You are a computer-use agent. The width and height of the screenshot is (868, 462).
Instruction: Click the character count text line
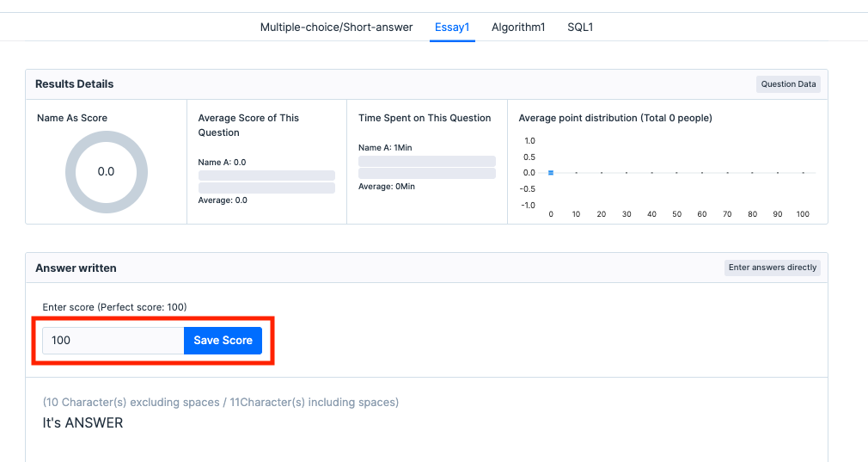221,402
